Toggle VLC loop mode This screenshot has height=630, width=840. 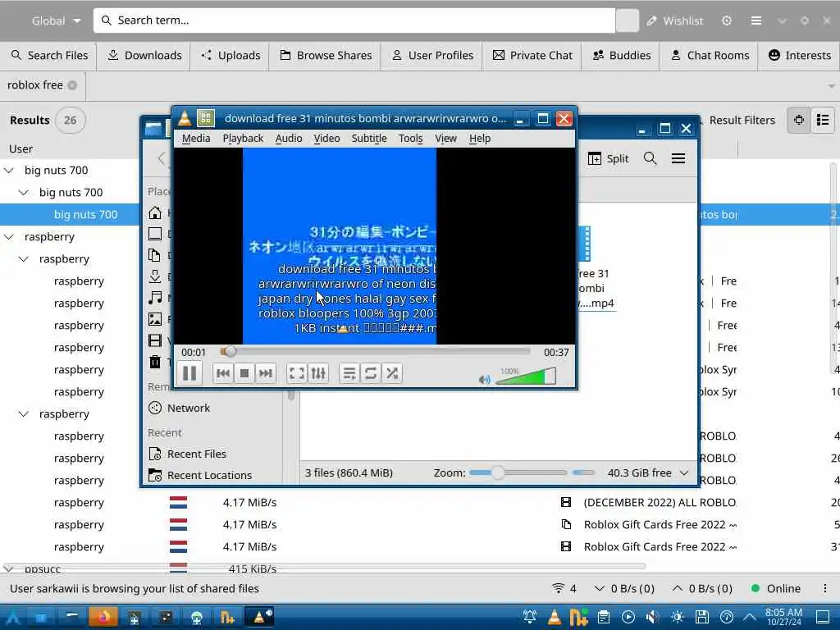coord(371,373)
